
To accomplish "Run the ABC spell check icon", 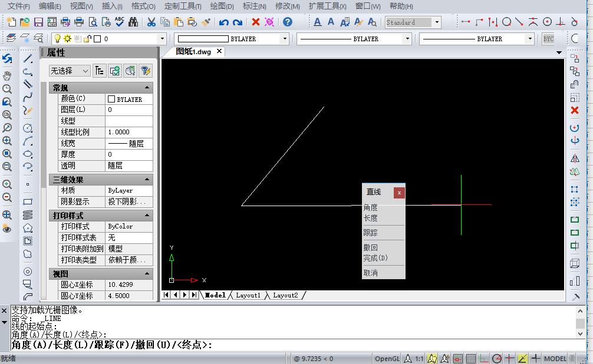I will [120, 22].
